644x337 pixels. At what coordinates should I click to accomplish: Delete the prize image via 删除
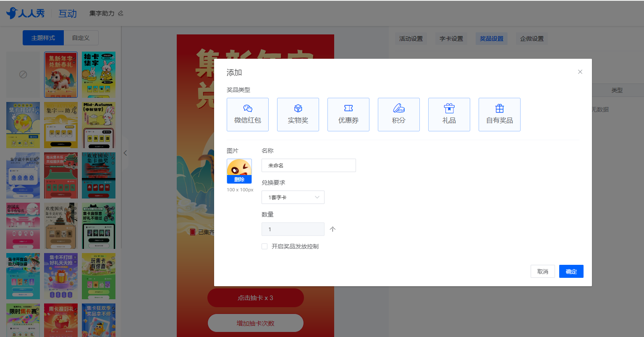point(239,180)
